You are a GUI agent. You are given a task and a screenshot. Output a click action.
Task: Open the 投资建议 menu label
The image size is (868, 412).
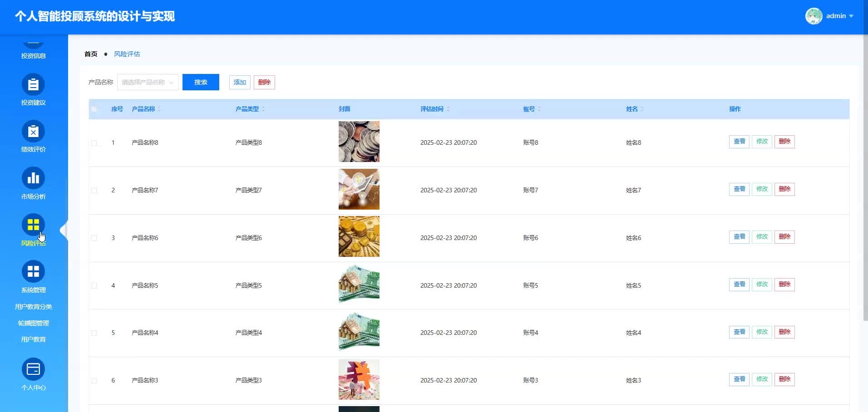(33, 103)
